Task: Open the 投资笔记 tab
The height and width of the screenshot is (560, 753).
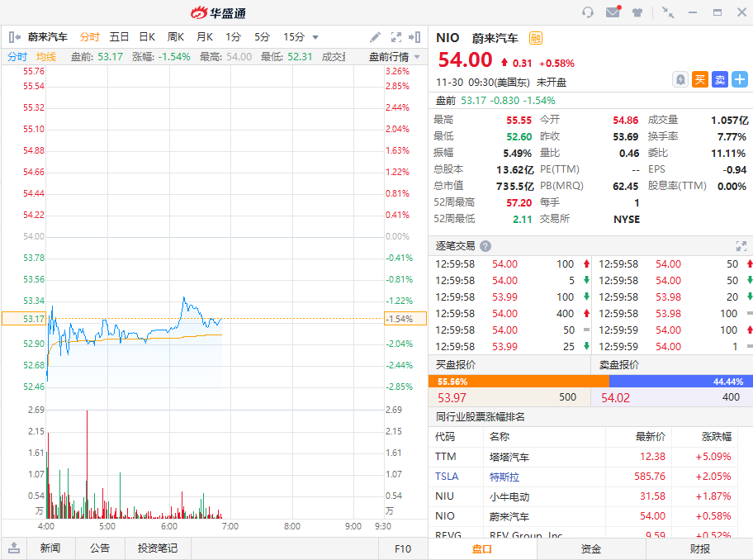Action: tap(158, 548)
